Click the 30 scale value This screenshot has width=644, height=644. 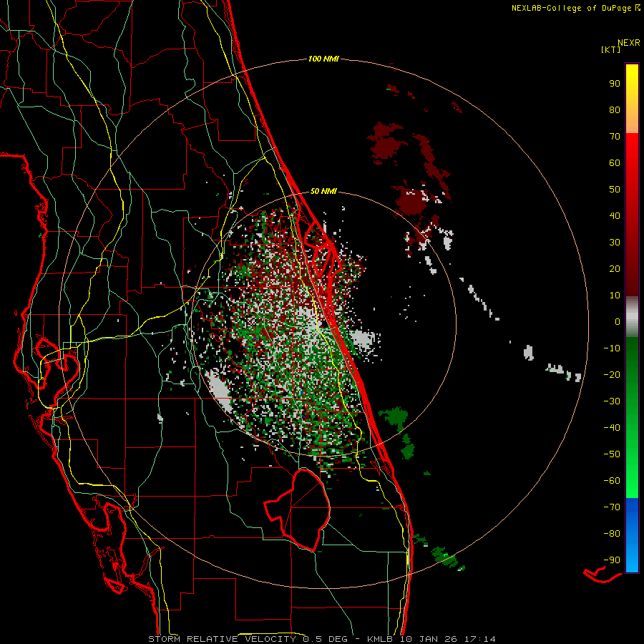[615, 243]
